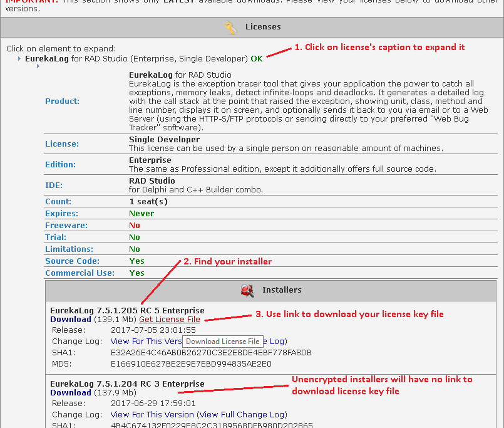Select the SHA1 hash starting E32A26E4
Image resolution: width=504 pixels, height=428 pixels.
[211, 353]
